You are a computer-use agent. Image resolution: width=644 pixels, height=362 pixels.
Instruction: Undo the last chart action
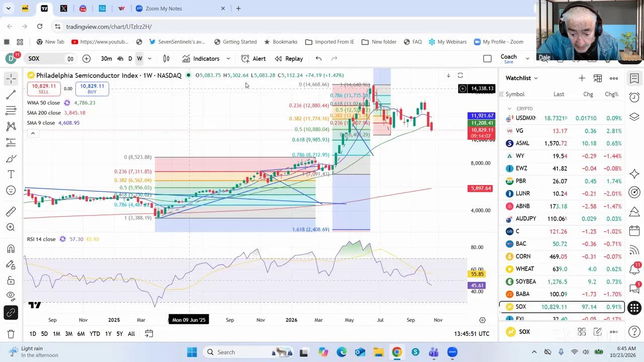click(x=318, y=59)
